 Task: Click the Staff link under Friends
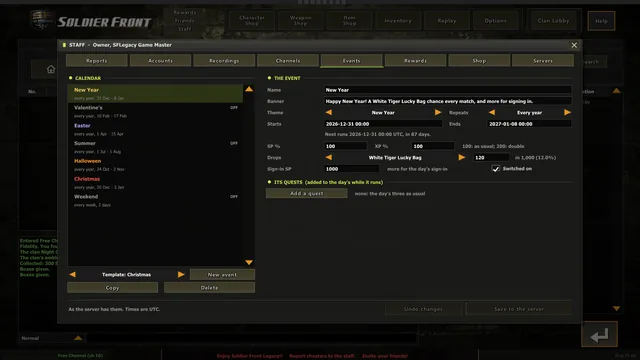(x=184, y=29)
